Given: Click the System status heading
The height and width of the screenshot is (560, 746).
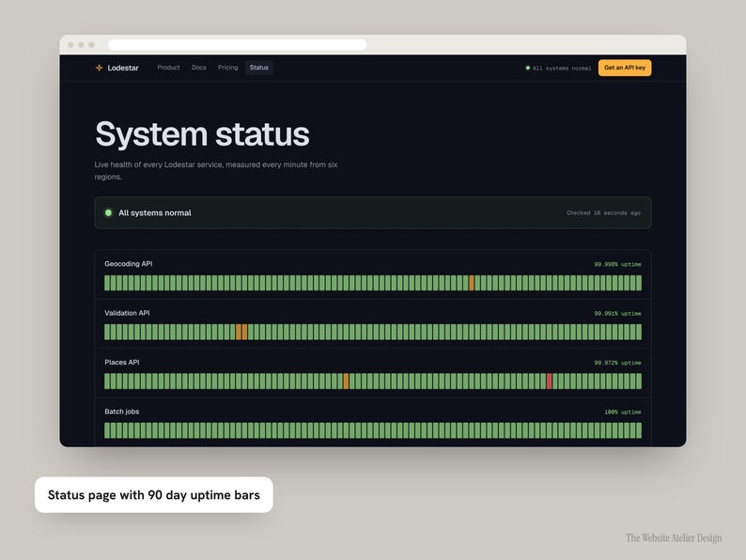Looking at the screenshot, I should pyautogui.click(x=202, y=134).
